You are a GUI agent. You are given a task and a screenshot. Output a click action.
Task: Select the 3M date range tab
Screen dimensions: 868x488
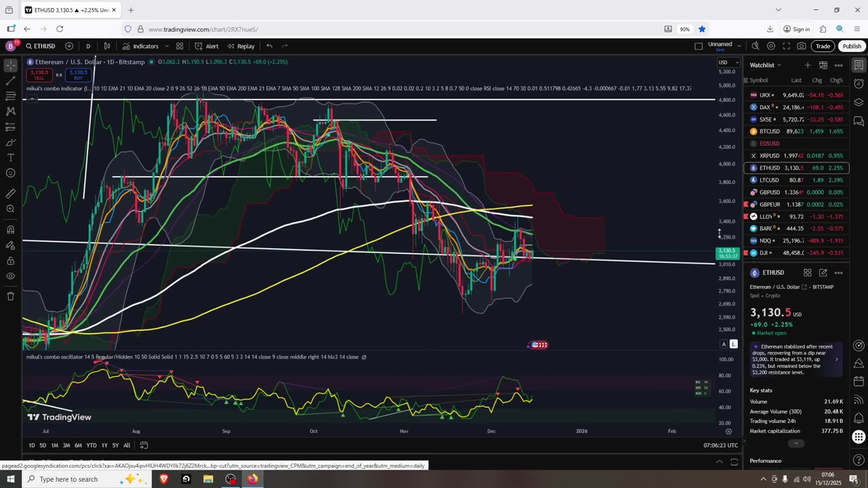(x=66, y=445)
